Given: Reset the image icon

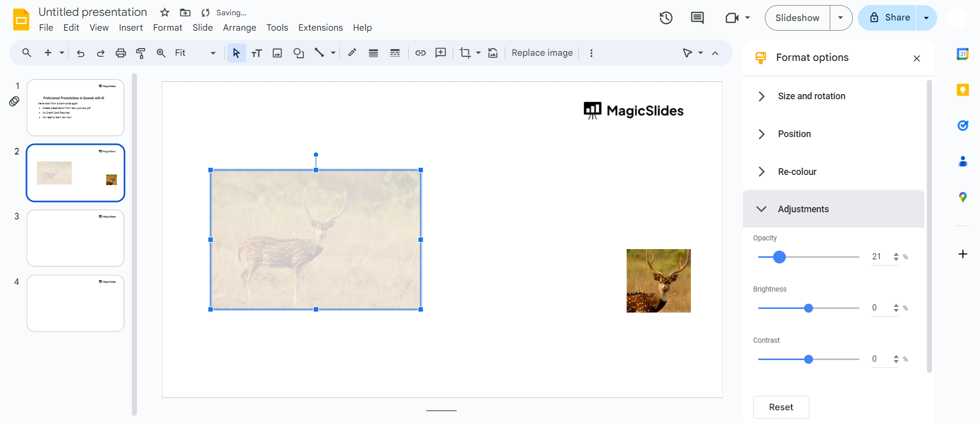Looking at the screenshot, I should (493, 53).
